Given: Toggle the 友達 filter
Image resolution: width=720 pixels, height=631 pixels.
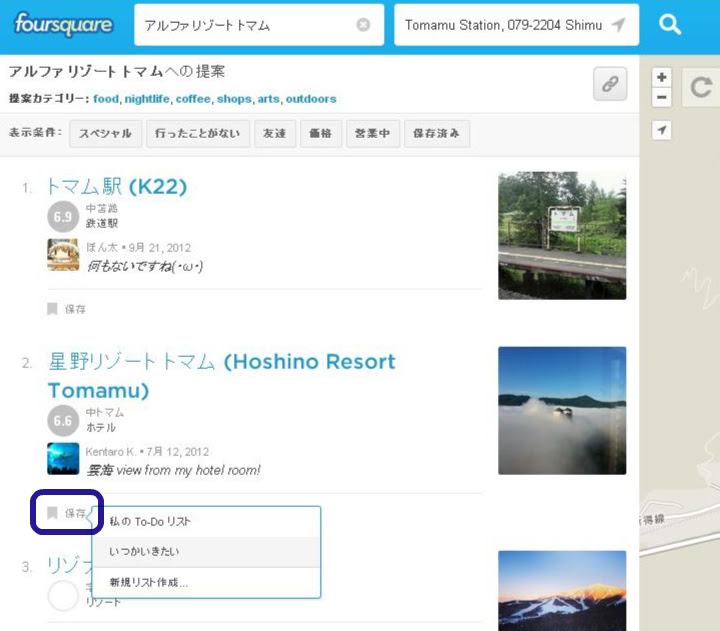Looking at the screenshot, I should click(x=275, y=134).
